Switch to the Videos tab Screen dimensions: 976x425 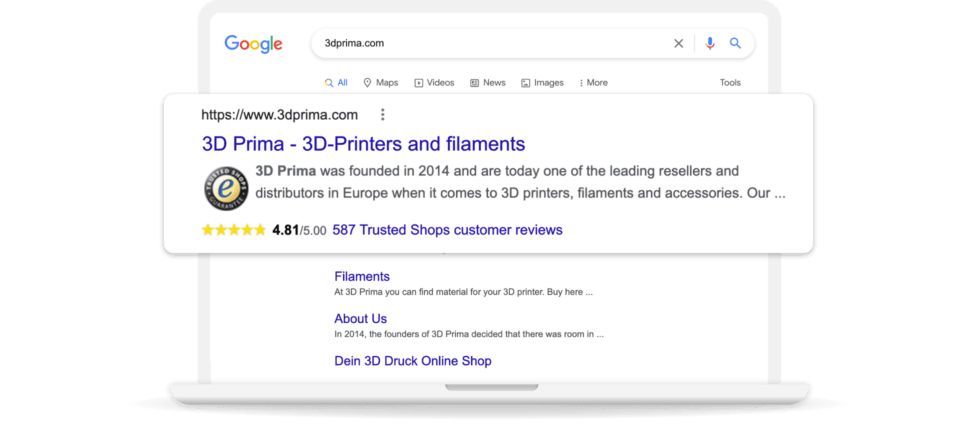tap(434, 83)
